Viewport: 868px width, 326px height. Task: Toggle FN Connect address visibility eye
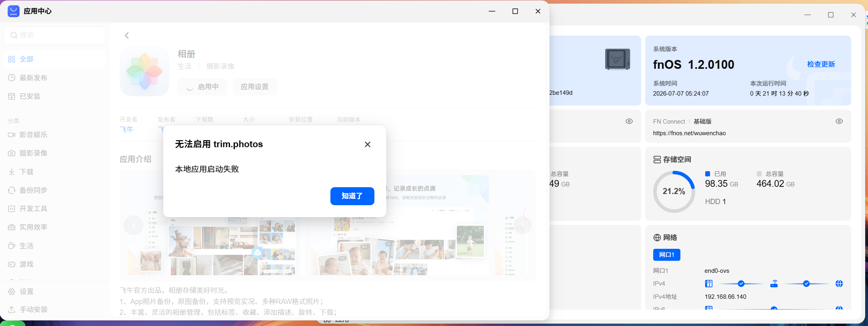[x=839, y=121]
